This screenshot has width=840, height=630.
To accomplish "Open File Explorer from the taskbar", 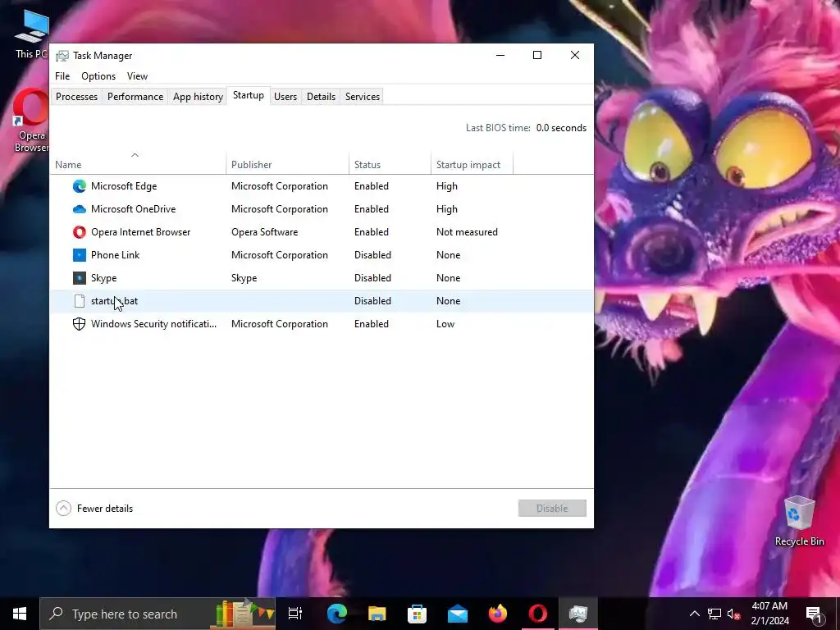I will 377,614.
